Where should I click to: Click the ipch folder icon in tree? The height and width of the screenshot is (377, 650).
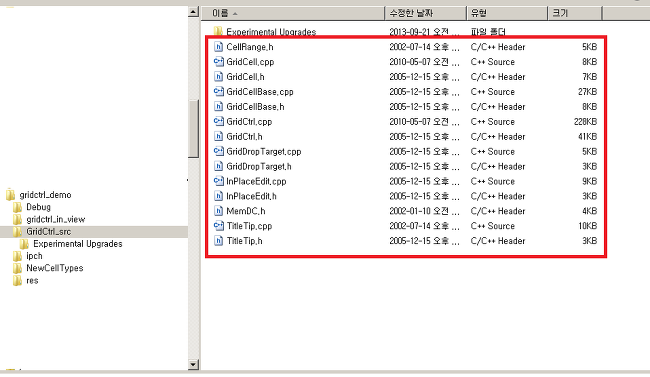(17, 256)
